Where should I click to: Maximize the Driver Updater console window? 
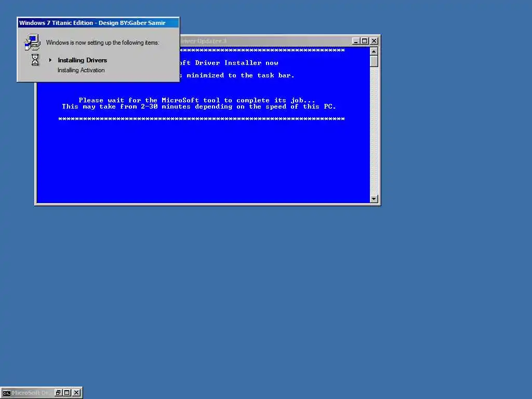(x=364, y=41)
